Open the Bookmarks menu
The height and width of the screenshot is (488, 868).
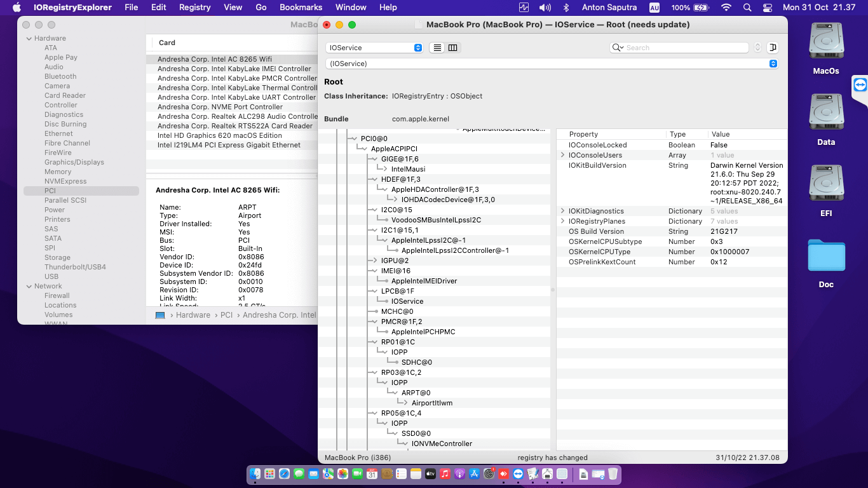point(301,8)
